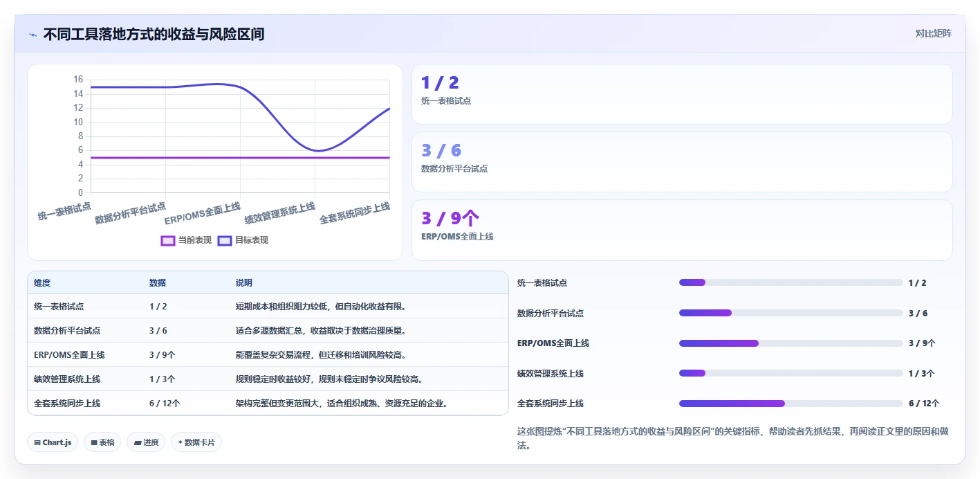Image resolution: width=980 pixels, height=479 pixels.
Task: Click the 说明 column header
Action: point(244,283)
